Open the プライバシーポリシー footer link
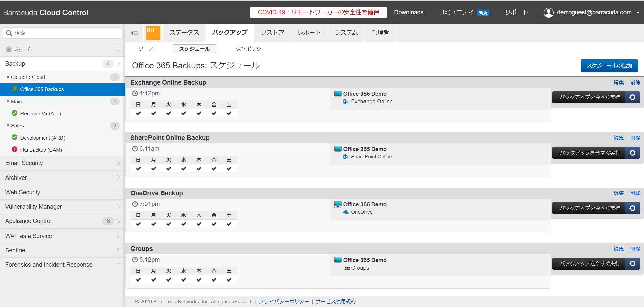The width and height of the screenshot is (644, 307). [284, 302]
